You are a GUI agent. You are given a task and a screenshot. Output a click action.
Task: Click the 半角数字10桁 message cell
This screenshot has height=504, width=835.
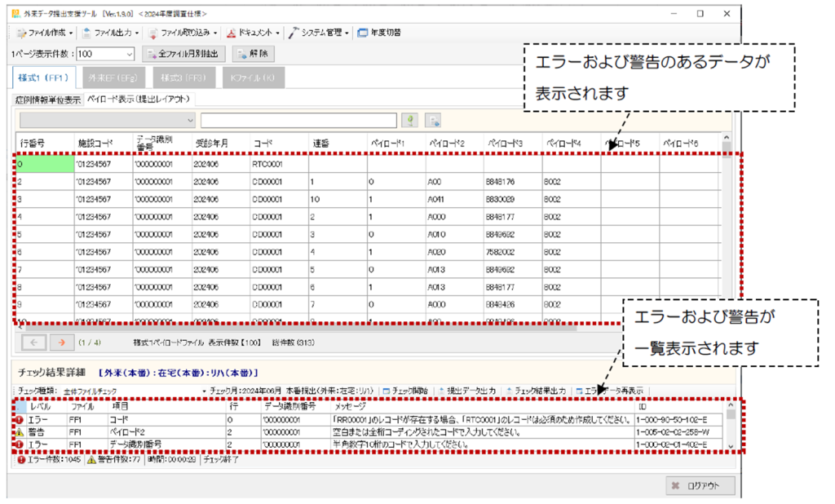482,444
